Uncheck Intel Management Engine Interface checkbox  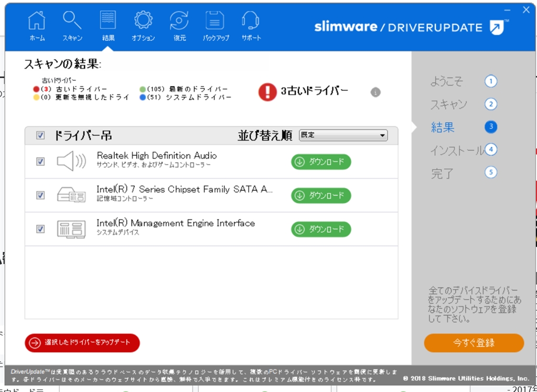pos(40,228)
